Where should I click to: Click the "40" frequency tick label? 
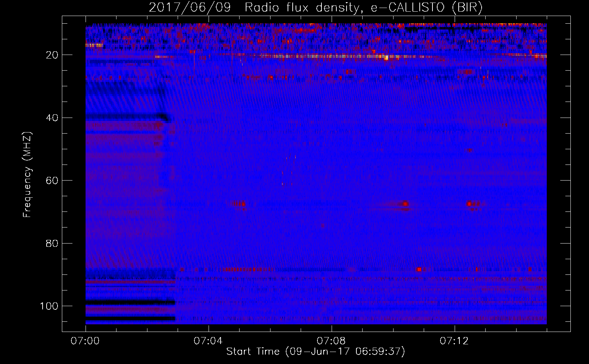coord(52,118)
